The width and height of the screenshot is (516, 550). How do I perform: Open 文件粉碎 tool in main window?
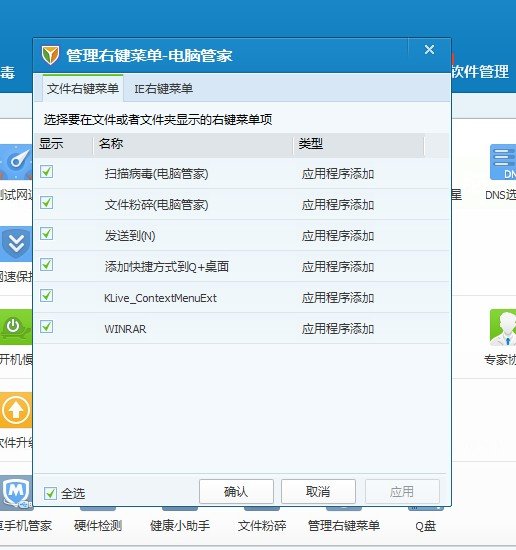click(x=262, y=525)
